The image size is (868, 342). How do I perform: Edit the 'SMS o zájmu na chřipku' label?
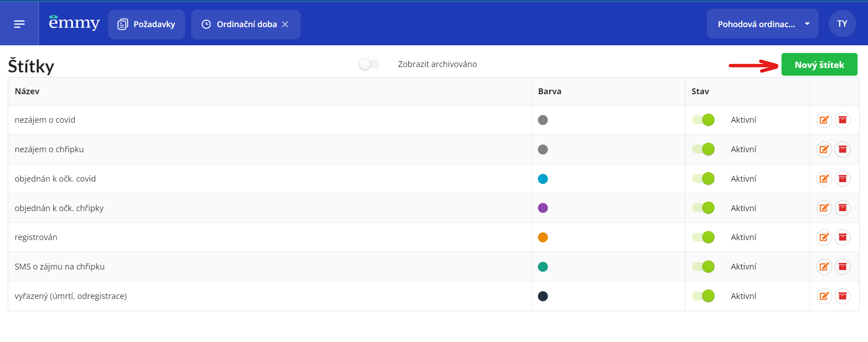coord(824,267)
